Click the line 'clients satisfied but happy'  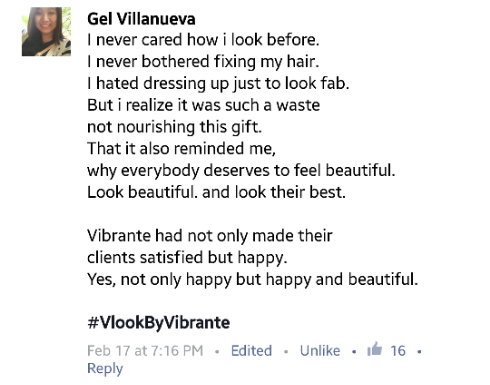coord(187,258)
